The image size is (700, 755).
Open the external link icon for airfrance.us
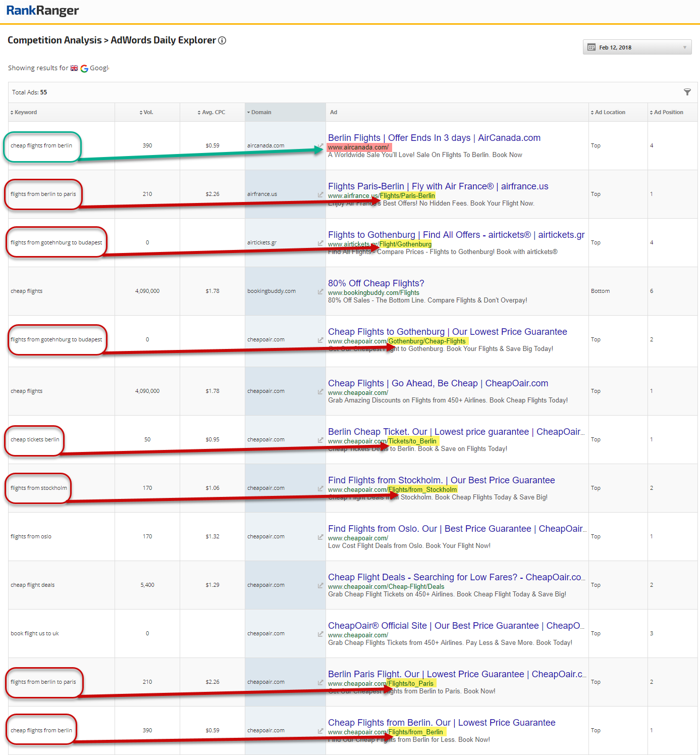320,194
